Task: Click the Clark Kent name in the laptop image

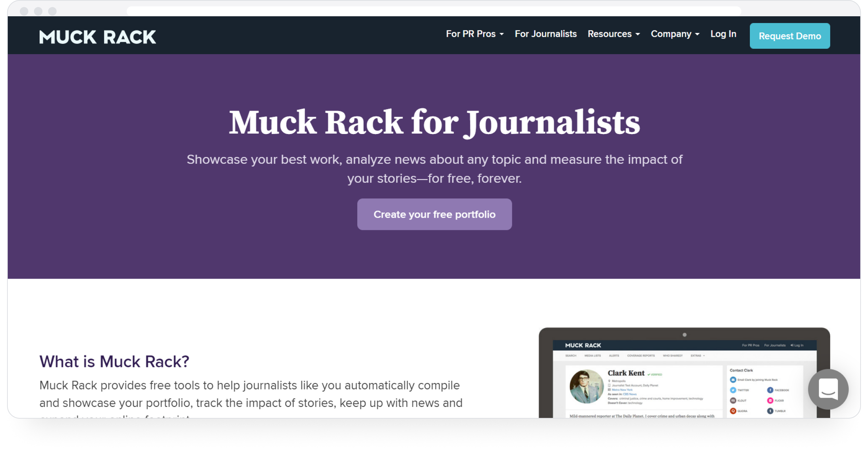Action: tap(626, 373)
